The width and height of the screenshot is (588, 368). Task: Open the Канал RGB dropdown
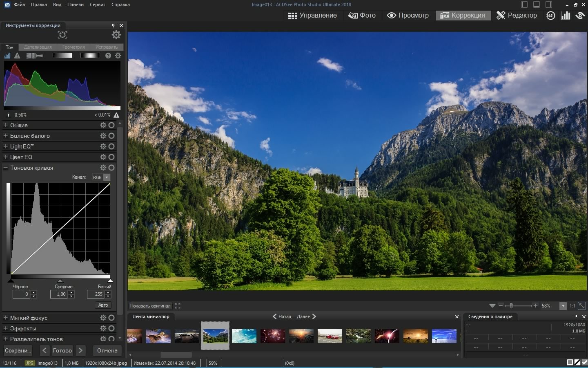[x=107, y=177]
